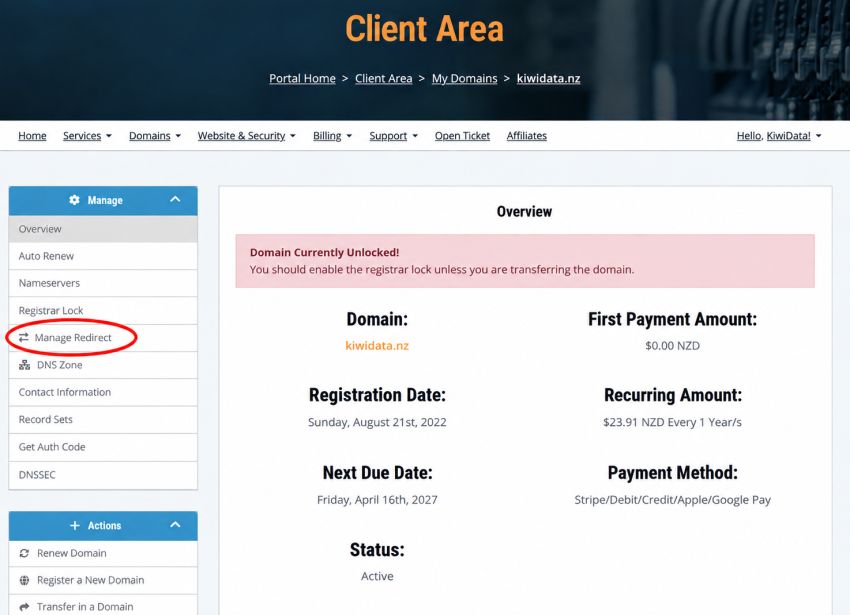Click the Transfer in a Domain arrow icon

(x=24, y=607)
